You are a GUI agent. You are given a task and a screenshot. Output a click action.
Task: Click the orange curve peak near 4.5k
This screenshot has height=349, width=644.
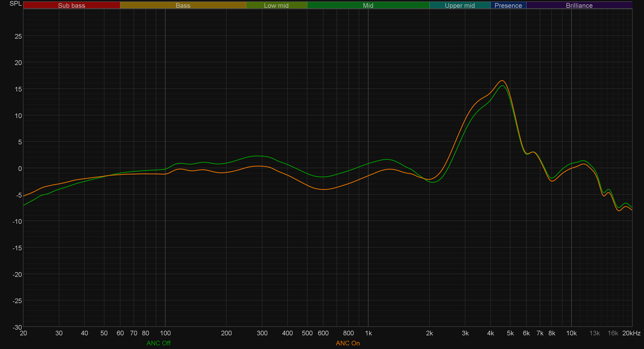coord(502,81)
